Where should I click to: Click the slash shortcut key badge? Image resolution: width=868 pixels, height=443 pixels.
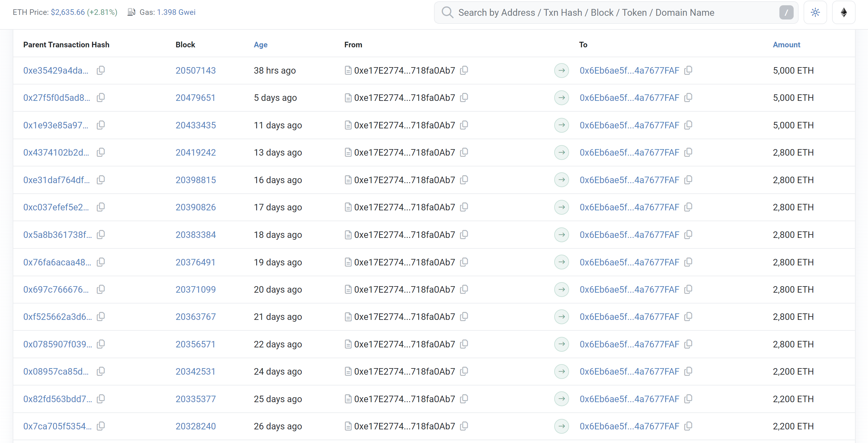(x=786, y=12)
